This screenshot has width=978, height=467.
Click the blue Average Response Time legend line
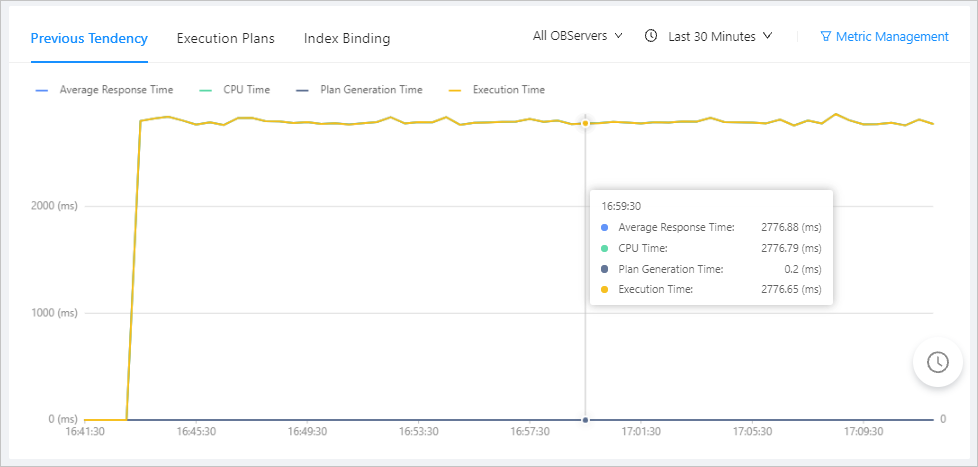point(42,90)
